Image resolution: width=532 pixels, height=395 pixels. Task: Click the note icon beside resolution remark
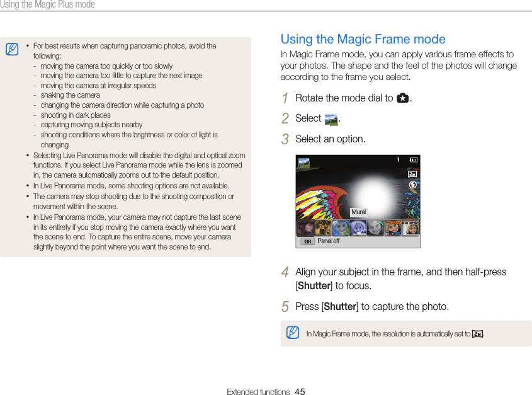[x=293, y=333]
